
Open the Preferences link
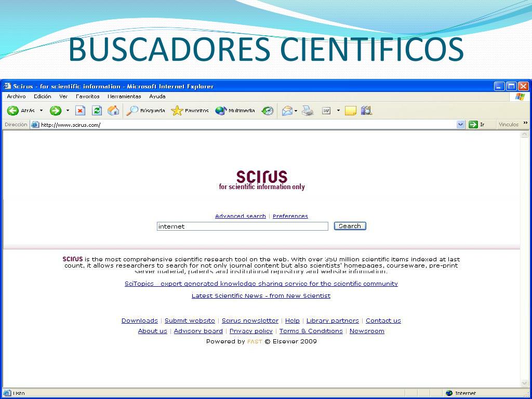(x=290, y=216)
